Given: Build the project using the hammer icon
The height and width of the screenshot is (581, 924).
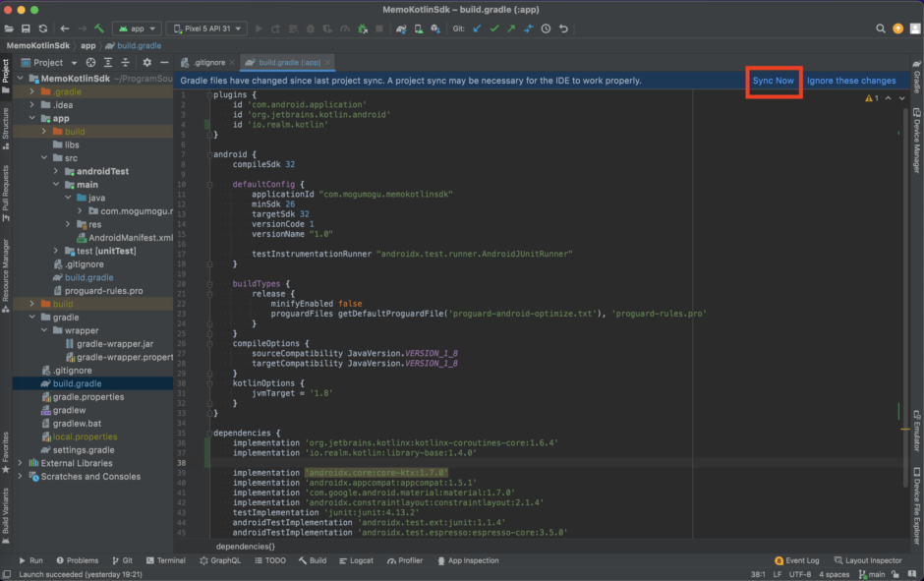Looking at the screenshot, I should point(97,29).
